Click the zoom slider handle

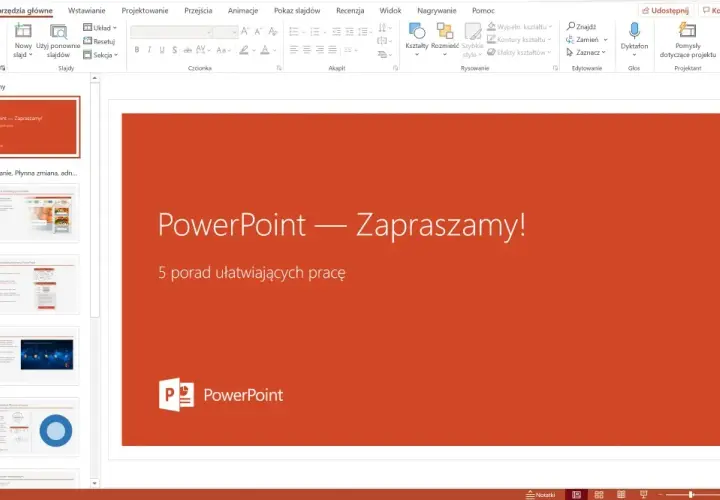pyautogui.click(x=691, y=494)
